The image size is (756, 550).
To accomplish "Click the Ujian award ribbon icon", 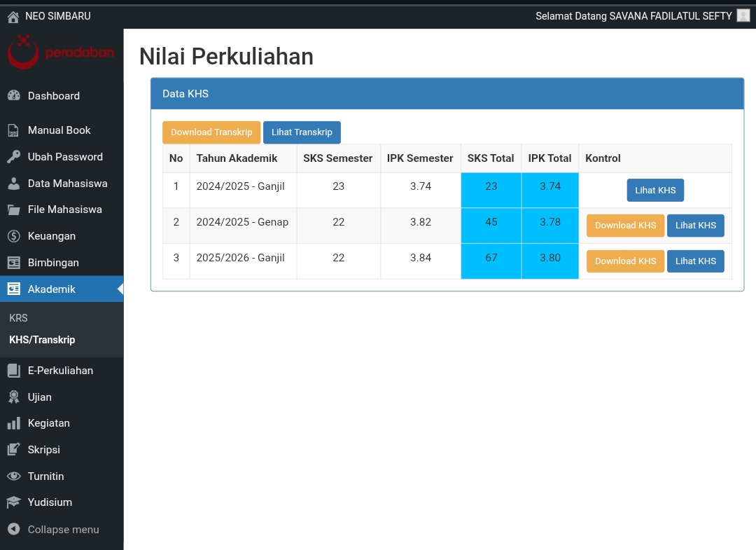I will click(x=14, y=397).
